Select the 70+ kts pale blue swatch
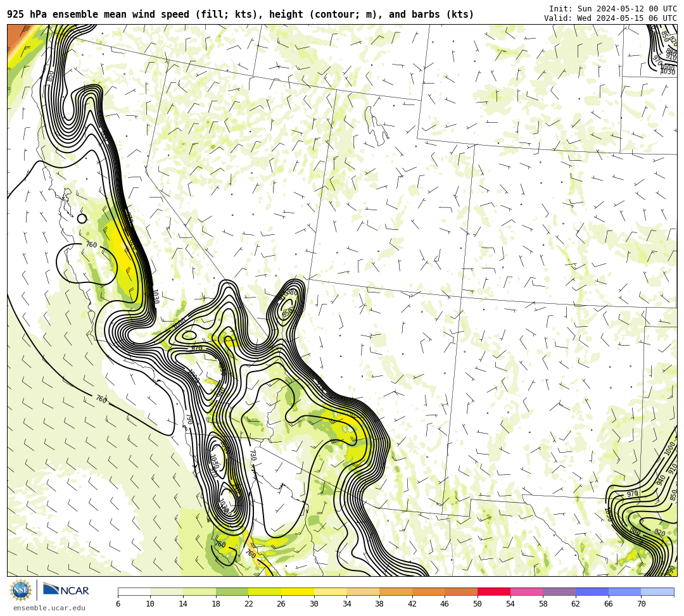Image resolution: width=684 pixels, height=616 pixels. click(657, 591)
